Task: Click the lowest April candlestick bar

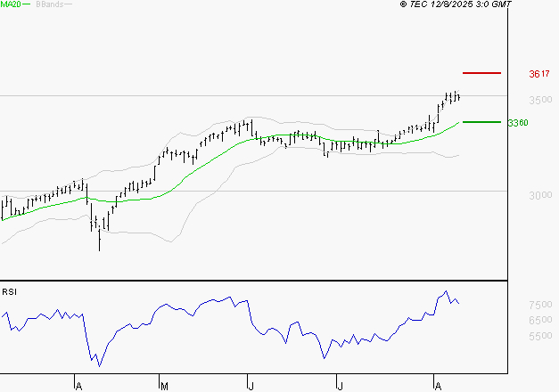Action: (98, 239)
